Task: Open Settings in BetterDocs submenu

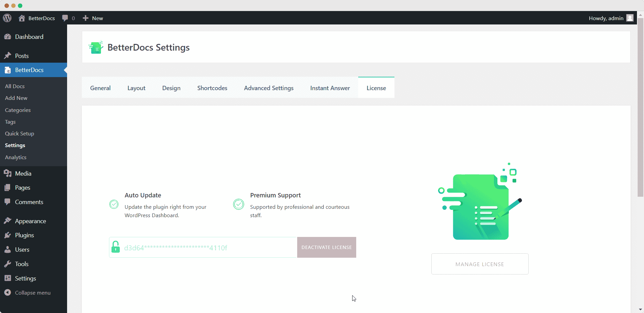Action: (15, 145)
